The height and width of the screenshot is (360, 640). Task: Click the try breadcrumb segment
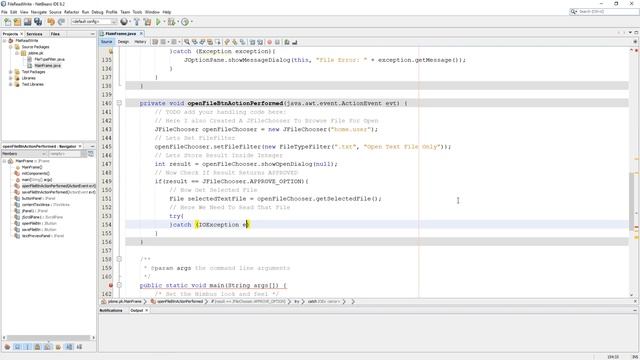(297, 302)
